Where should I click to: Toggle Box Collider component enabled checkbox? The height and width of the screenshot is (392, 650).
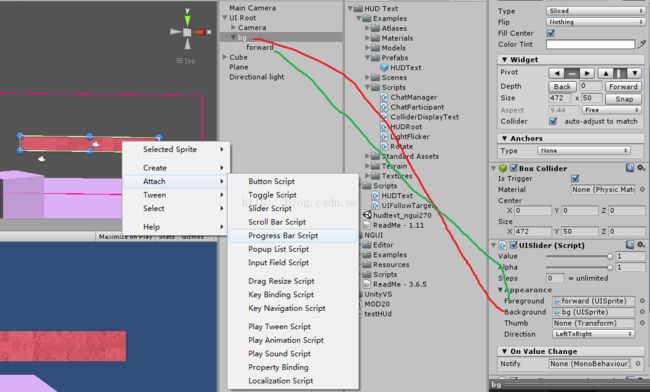pos(514,168)
